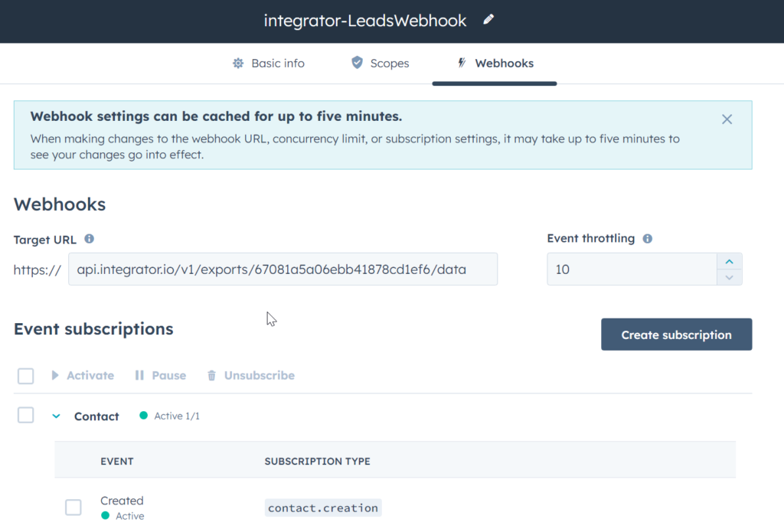Click inside the Target URL input field
This screenshot has height=532, width=784.
coord(283,269)
